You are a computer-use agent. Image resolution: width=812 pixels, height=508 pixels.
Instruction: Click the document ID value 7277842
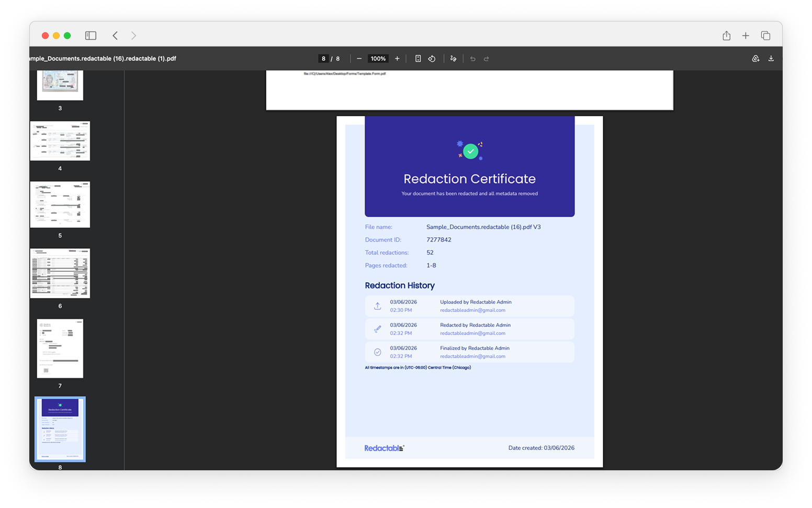click(x=438, y=240)
